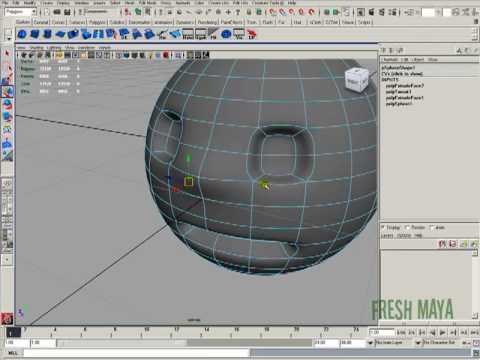The image size is (480, 360).
Task: Click the playback start time field
Action: pos(43,343)
